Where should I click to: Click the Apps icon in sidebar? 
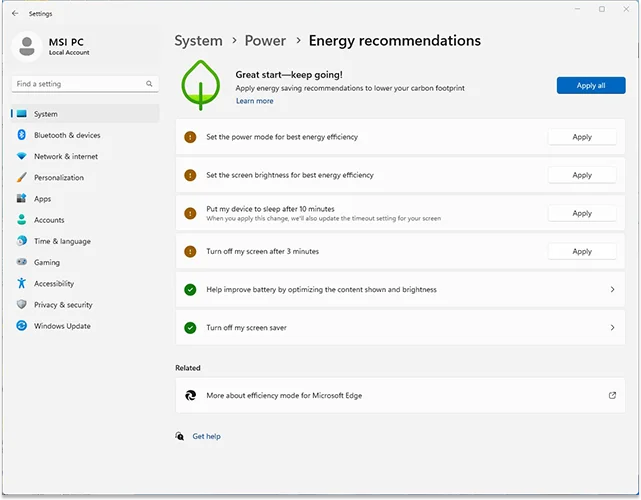click(x=22, y=198)
